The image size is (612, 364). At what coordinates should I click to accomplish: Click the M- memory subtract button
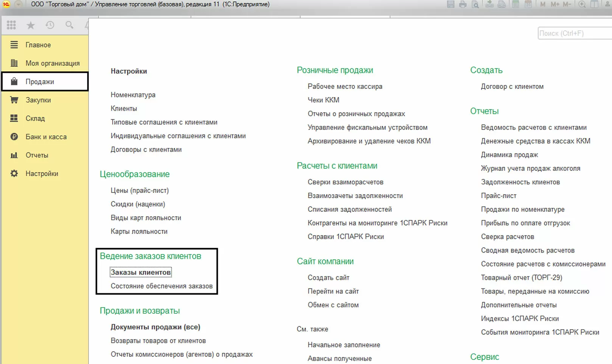567,4
